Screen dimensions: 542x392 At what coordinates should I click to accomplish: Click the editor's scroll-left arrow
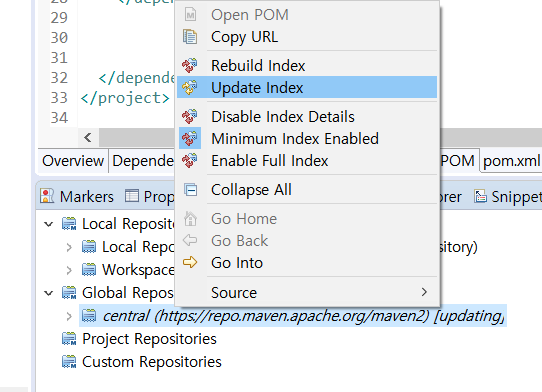click(x=88, y=137)
